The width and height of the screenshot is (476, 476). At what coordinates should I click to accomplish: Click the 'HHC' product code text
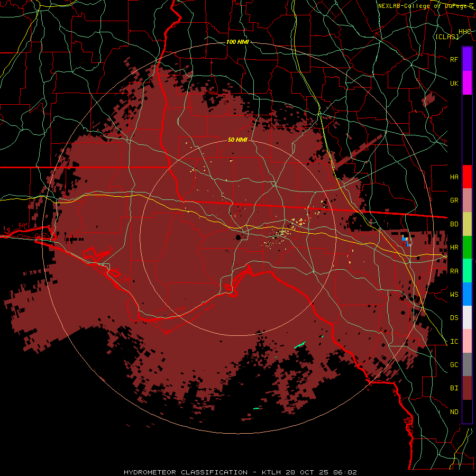[x=464, y=32]
